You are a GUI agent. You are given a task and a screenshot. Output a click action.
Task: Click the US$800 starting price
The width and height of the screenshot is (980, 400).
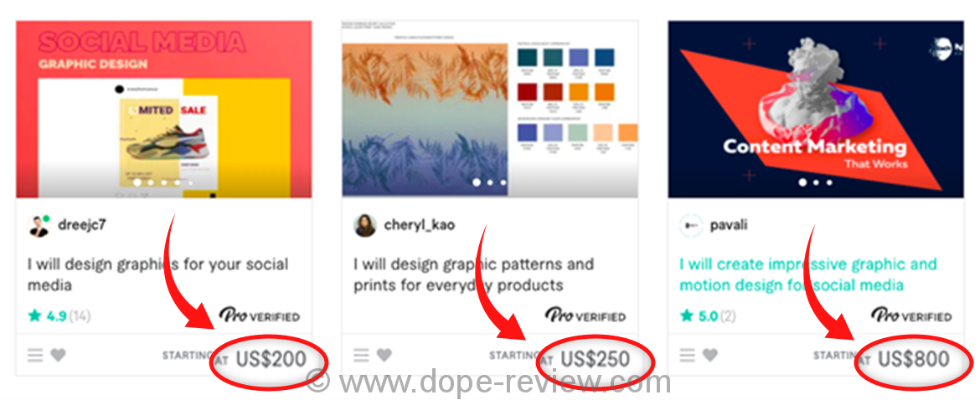point(914,360)
